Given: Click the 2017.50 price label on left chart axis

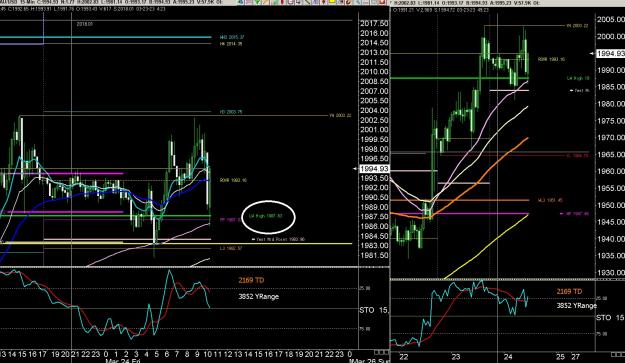Looking at the screenshot, I should (374, 24).
